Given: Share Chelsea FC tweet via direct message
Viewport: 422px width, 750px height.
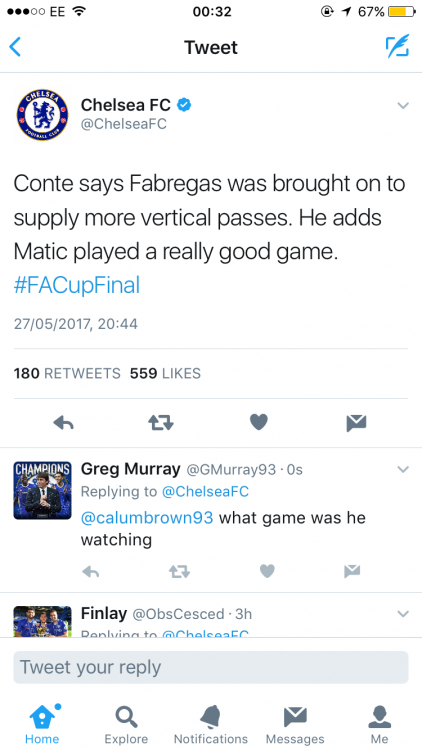Looking at the screenshot, I should pos(356,422).
